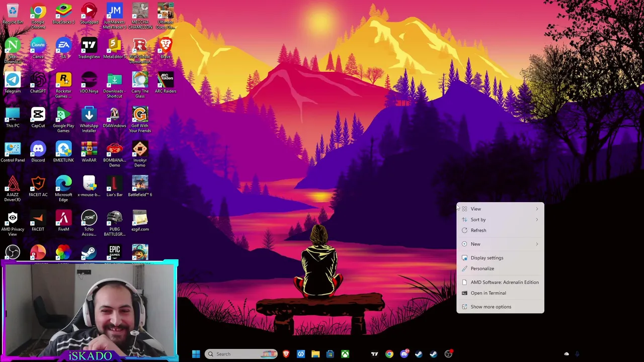
Task: Click Show more options
Action: click(500, 307)
